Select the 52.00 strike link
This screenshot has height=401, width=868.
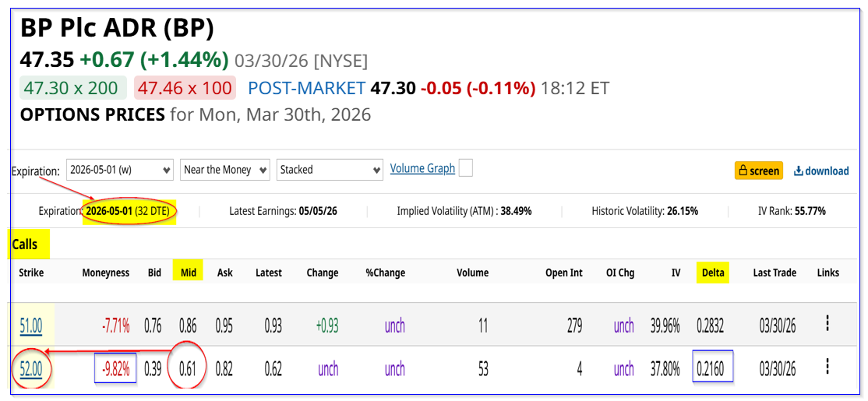click(31, 368)
